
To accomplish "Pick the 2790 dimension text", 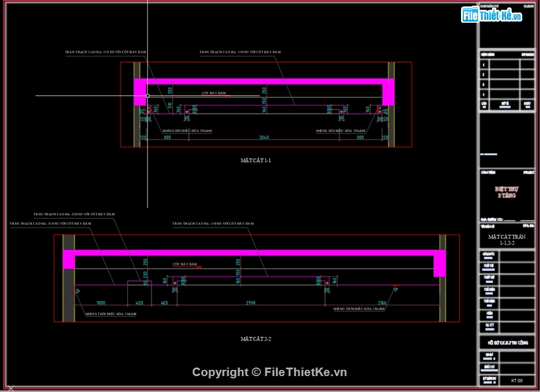I will click(x=251, y=303).
